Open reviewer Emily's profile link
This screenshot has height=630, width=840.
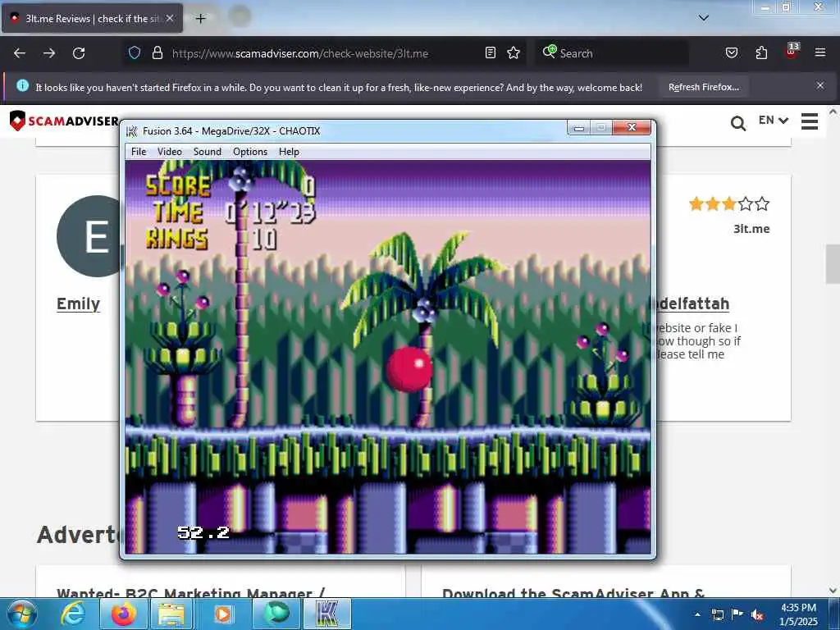pos(78,304)
